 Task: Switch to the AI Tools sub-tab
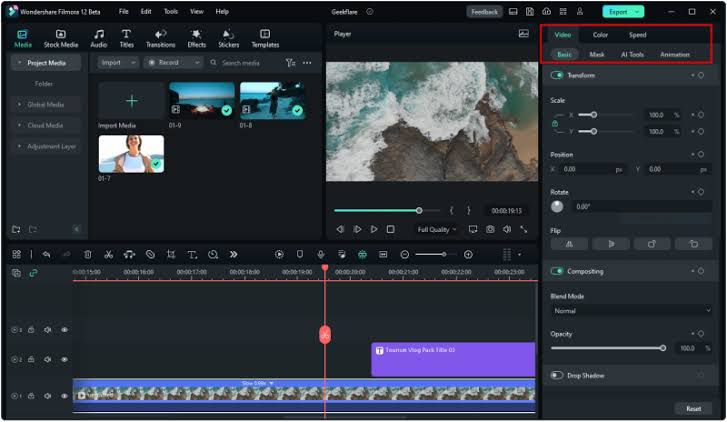pos(632,54)
